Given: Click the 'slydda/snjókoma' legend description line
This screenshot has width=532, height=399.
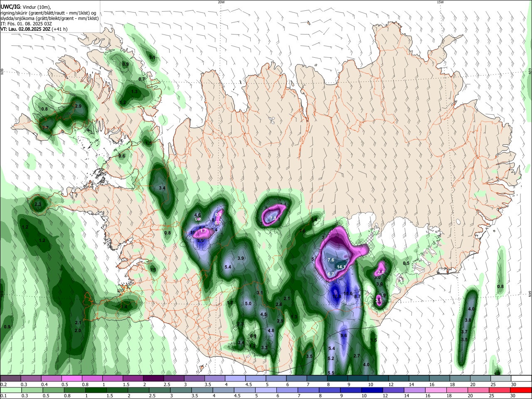Looking at the screenshot, I should (x=49, y=18).
